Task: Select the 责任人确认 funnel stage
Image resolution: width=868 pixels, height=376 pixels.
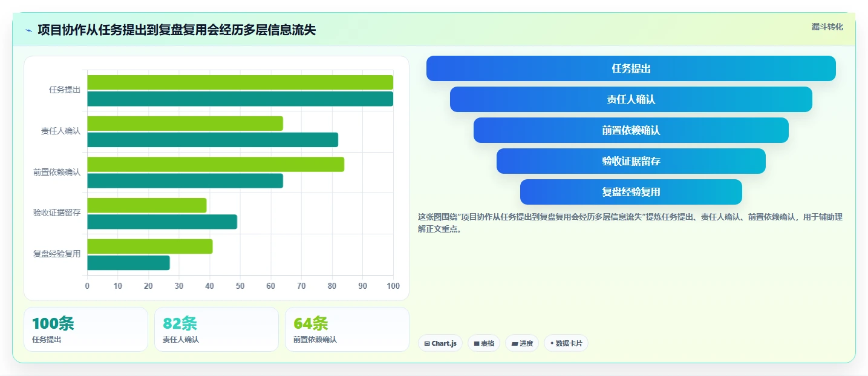Action: [631, 99]
